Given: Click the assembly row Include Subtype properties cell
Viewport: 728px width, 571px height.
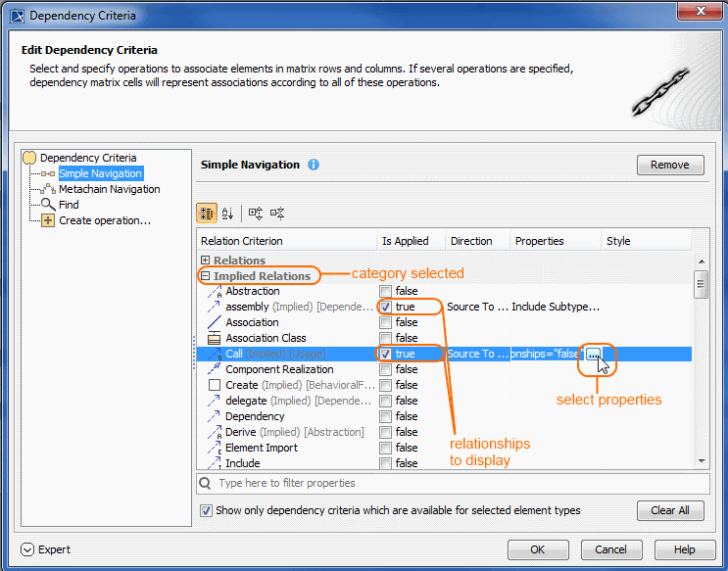Looking at the screenshot, I should point(556,307).
